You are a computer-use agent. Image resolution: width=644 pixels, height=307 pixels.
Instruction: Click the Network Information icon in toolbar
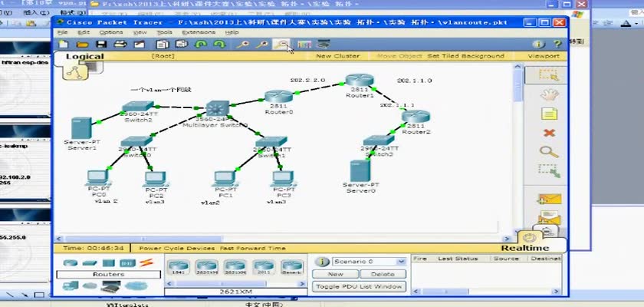pos(538,44)
